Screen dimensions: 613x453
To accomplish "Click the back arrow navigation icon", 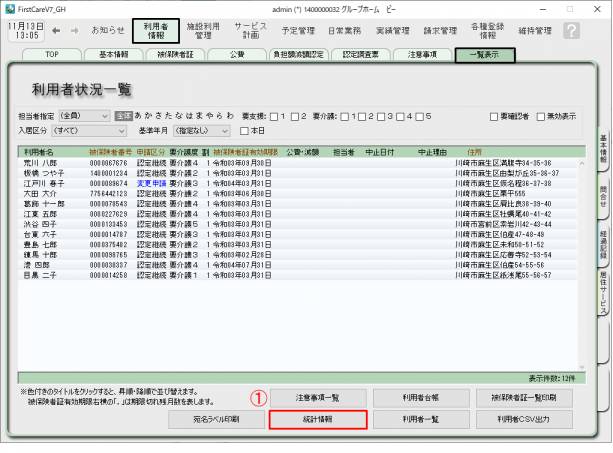I will [x=57, y=31].
